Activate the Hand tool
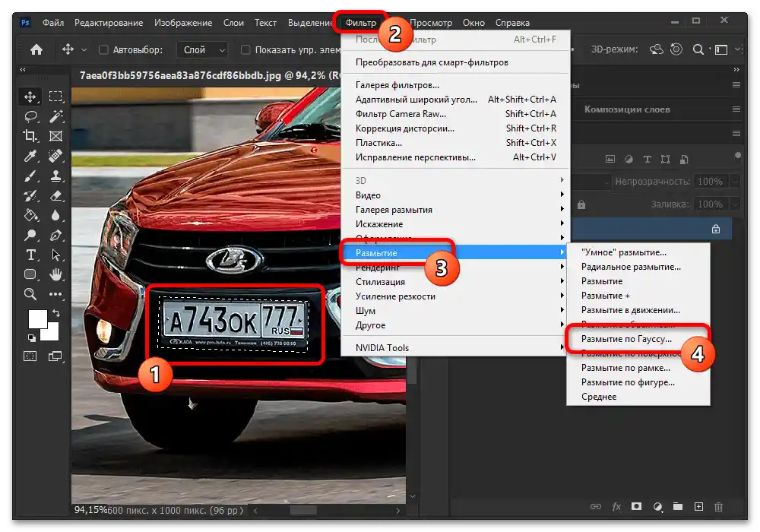 [55, 274]
